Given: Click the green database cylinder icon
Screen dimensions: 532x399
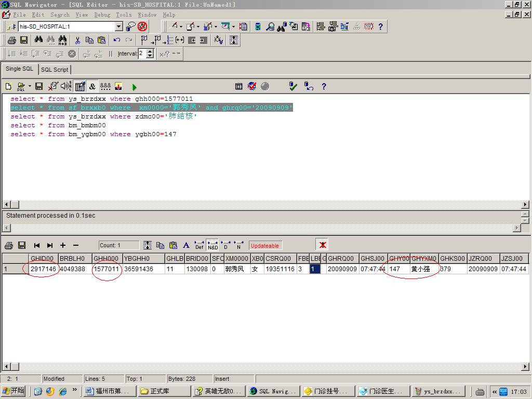Looking at the screenshot, I should (258, 26).
